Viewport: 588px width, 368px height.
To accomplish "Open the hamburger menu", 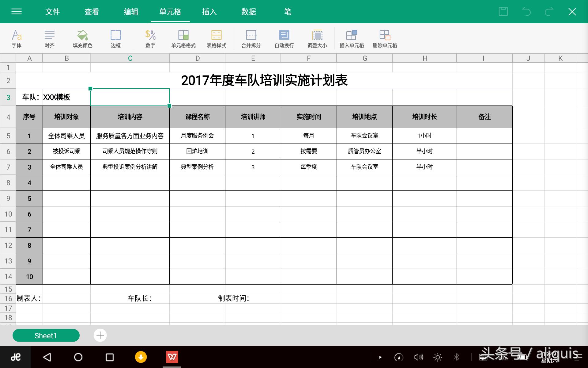I will [16, 12].
